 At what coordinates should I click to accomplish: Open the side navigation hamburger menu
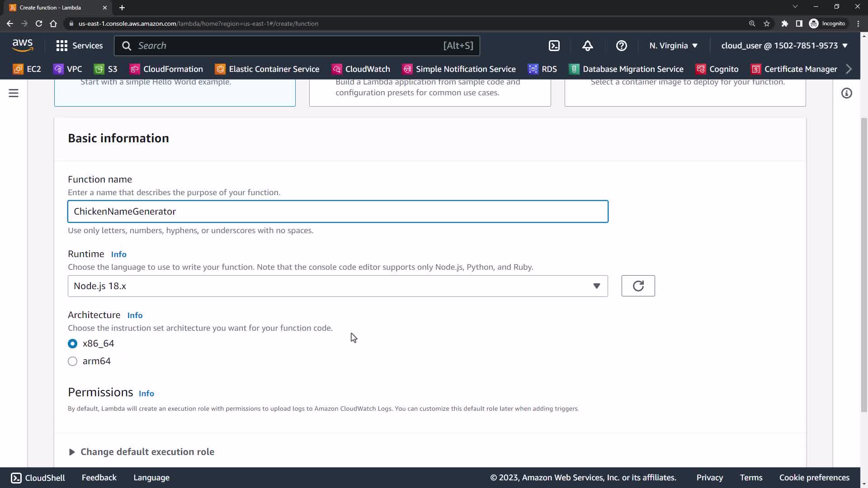[x=14, y=93]
